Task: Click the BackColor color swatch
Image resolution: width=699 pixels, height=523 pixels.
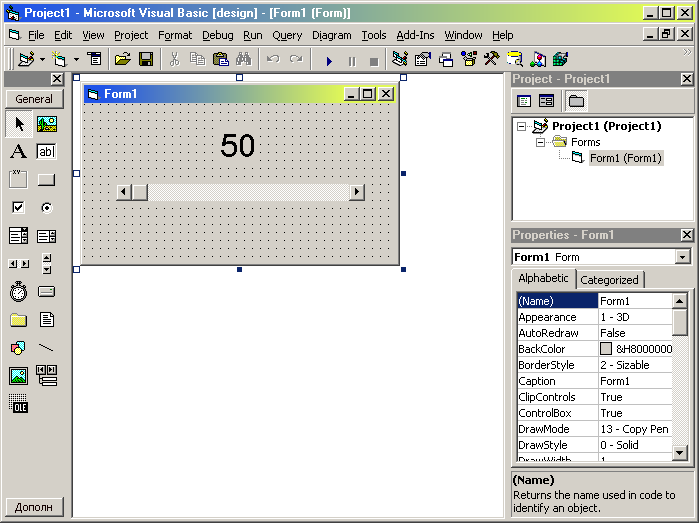Action: 606,349
